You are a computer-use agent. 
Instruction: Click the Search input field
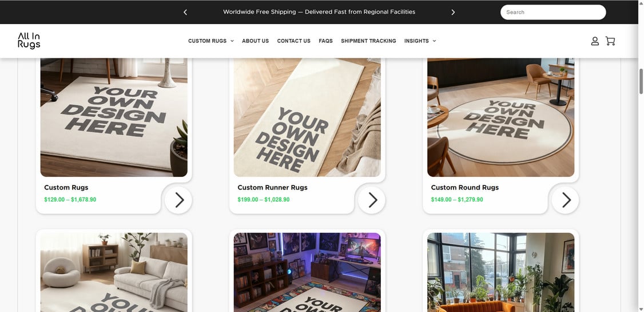coord(553,13)
